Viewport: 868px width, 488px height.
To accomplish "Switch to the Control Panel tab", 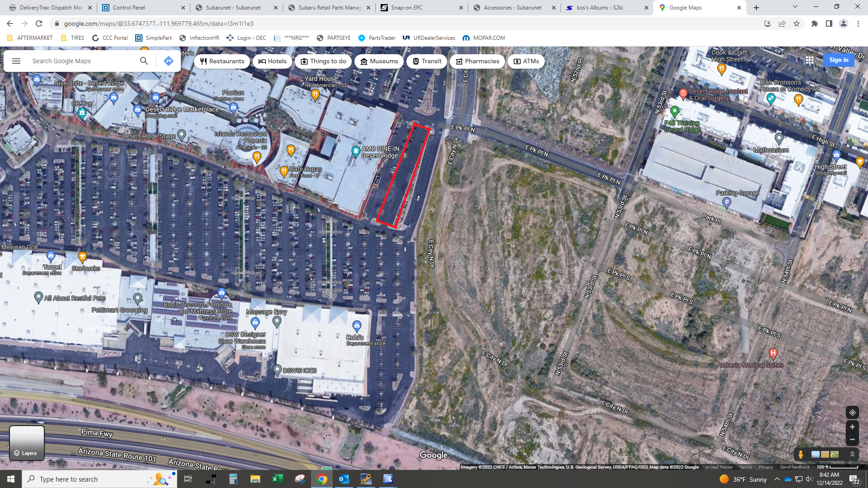I will click(x=129, y=8).
